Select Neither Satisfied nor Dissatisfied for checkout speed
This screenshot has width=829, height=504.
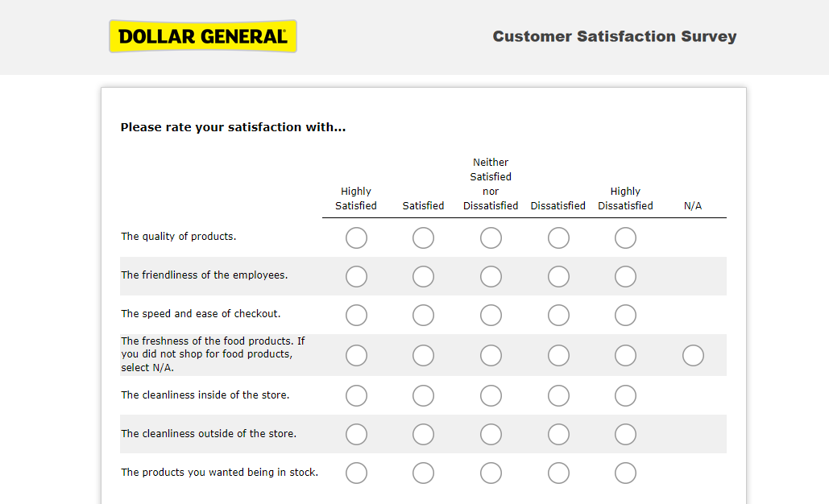(491, 315)
